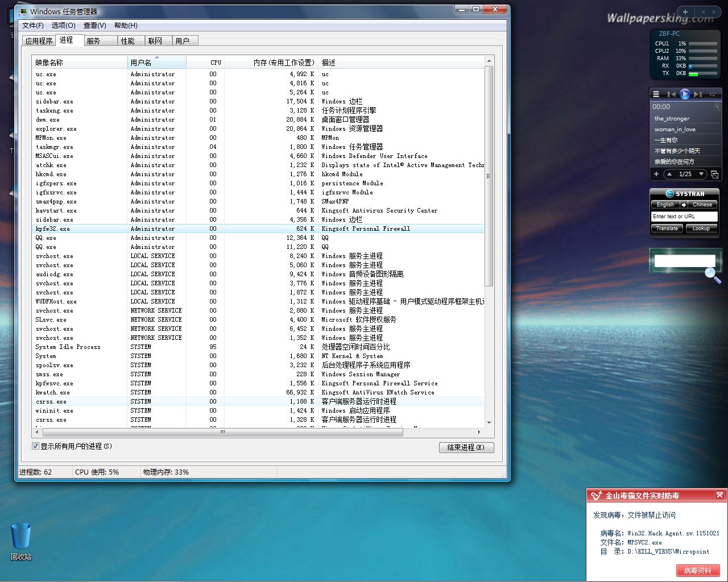728x582 pixels.
Task: Go to next playlist page with down arrow
Action: coord(701,174)
